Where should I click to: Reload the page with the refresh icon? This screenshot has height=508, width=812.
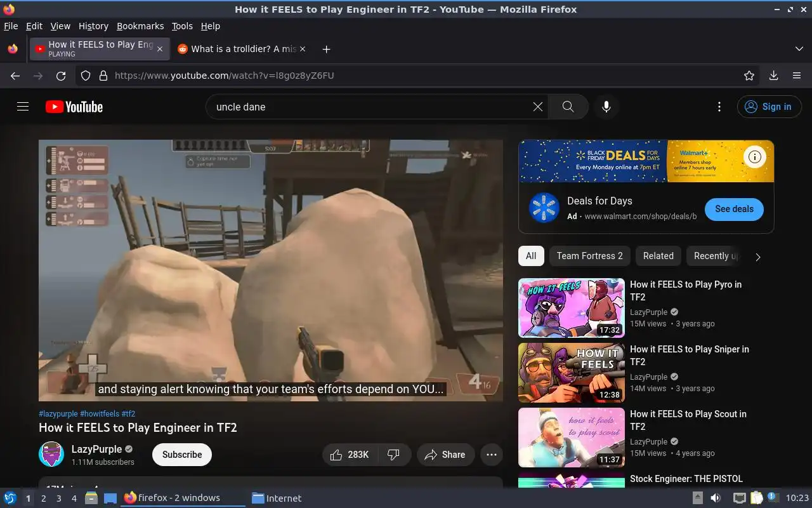click(61, 76)
